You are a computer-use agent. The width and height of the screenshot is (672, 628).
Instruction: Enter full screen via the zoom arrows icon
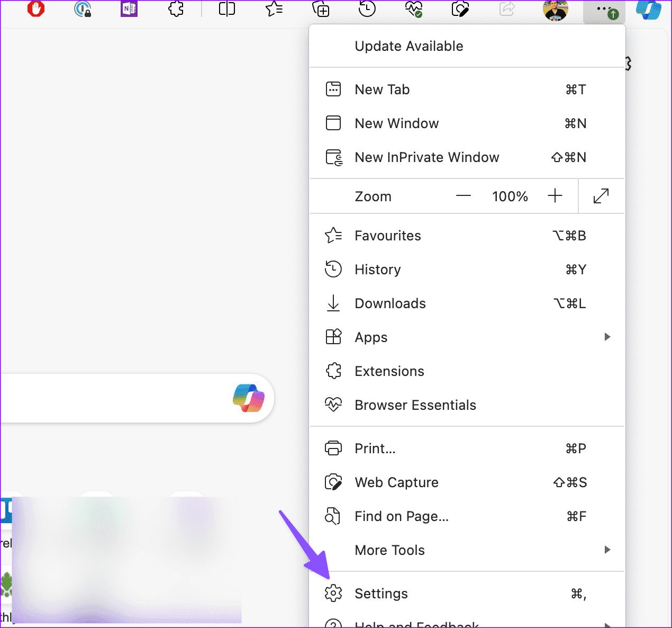pos(601,196)
